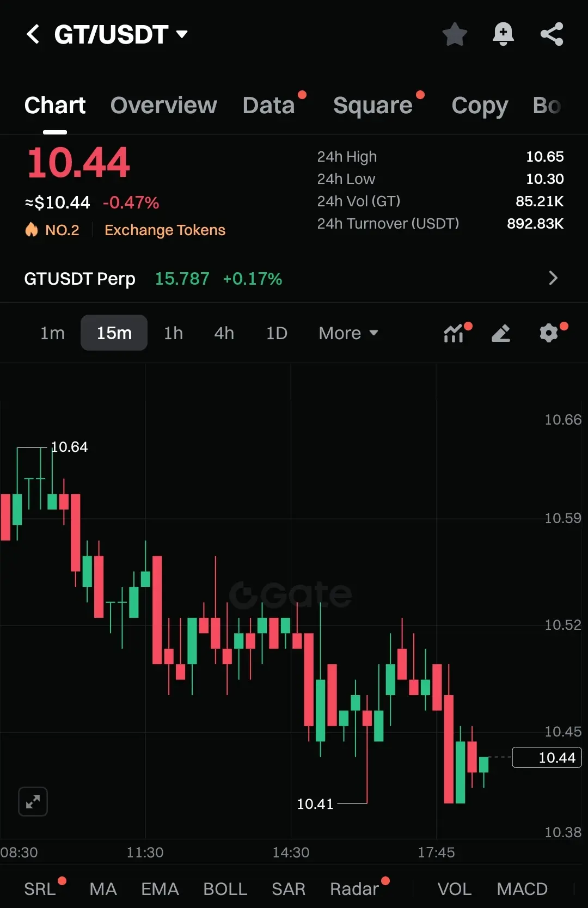Tap the 24h High value 10.65
Screen dimensions: 588x908
click(x=544, y=157)
